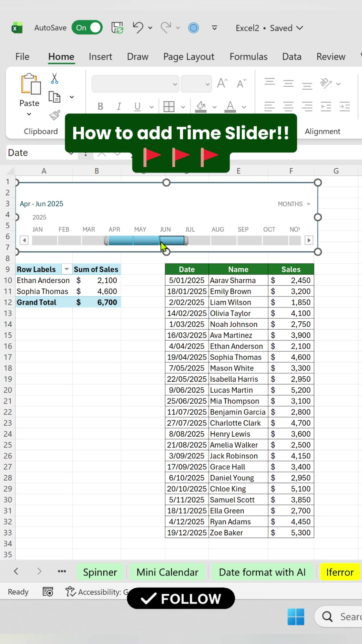Open the Page Layout tab
The width and height of the screenshot is (362, 644).
click(189, 56)
